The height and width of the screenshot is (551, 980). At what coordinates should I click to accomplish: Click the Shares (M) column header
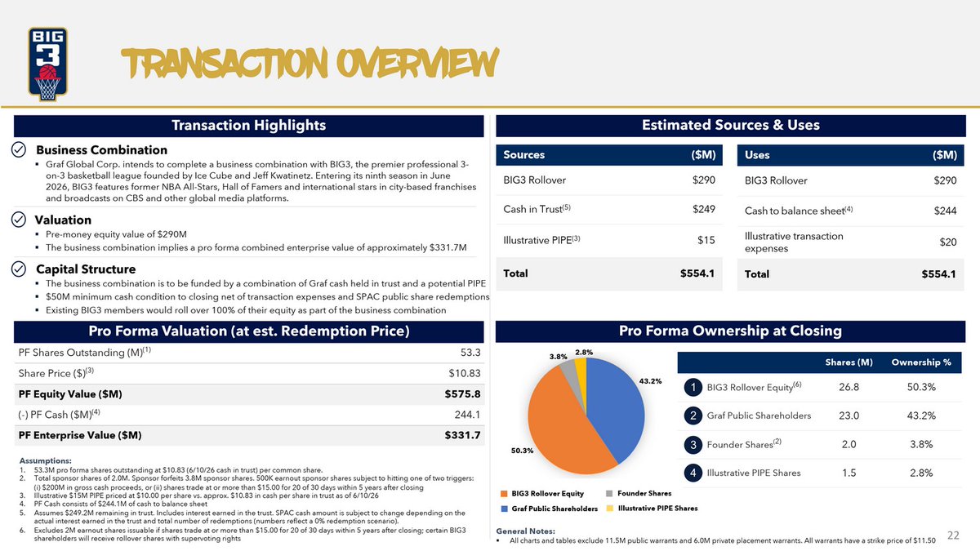(849, 362)
